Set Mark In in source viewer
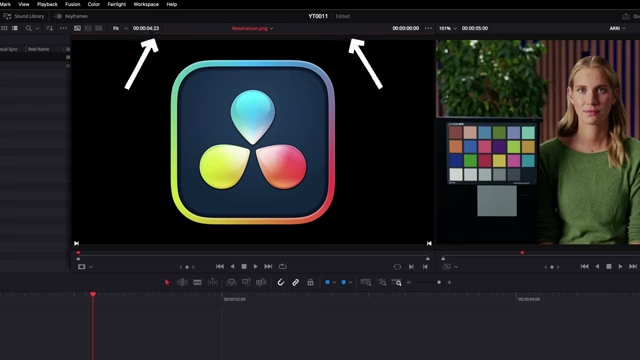640x360 pixels. 411,267
